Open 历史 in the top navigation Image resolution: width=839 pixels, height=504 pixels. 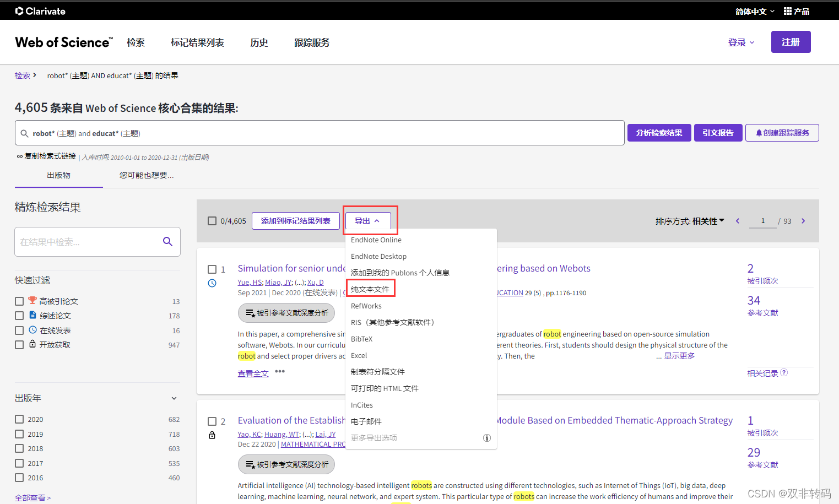click(x=259, y=42)
